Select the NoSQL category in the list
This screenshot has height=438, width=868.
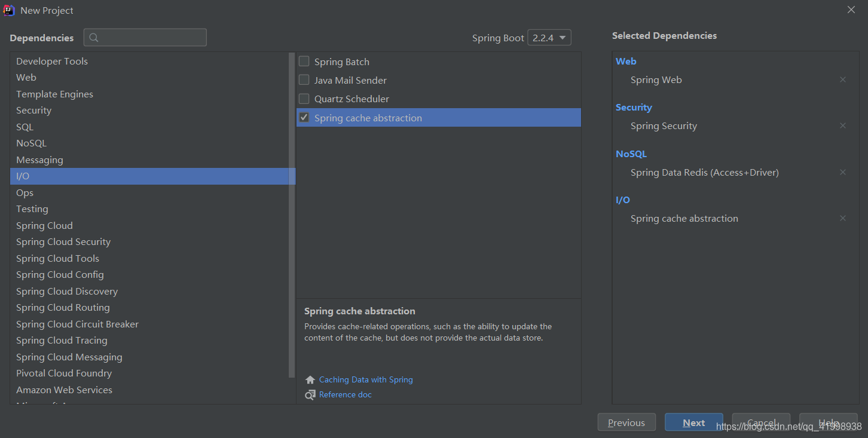[149, 143]
